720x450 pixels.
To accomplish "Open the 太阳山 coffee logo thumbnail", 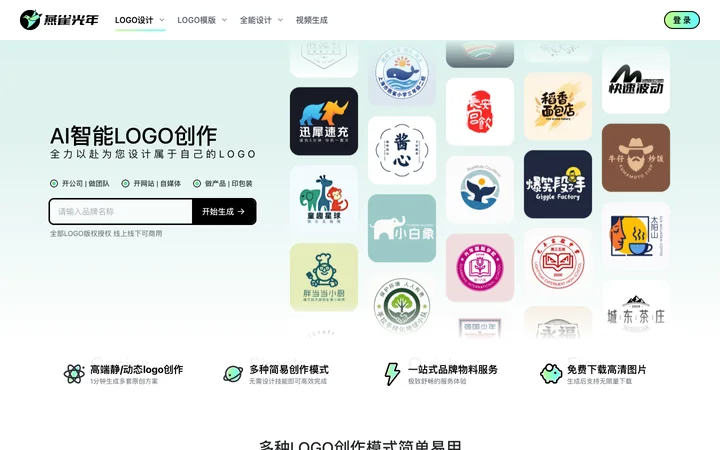I will 636,236.
